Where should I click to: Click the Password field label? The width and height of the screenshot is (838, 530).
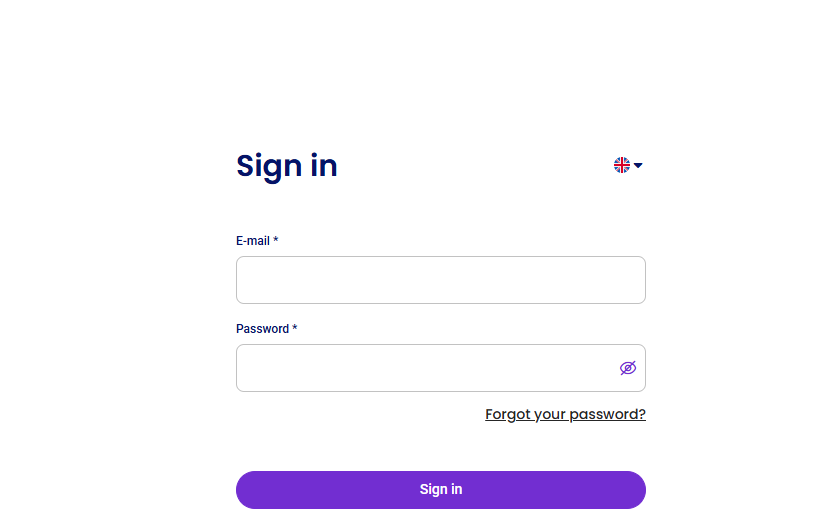[x=262, y=329]
